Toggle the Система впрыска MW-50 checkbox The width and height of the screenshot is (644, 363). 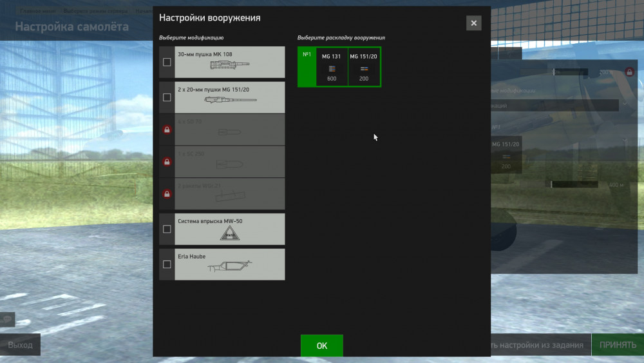[167, 229]
